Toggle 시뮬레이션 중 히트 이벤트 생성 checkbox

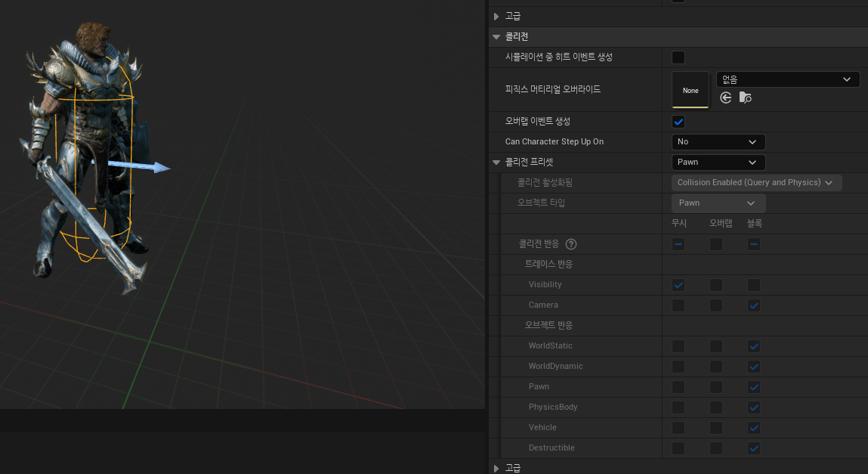point(678,57)
